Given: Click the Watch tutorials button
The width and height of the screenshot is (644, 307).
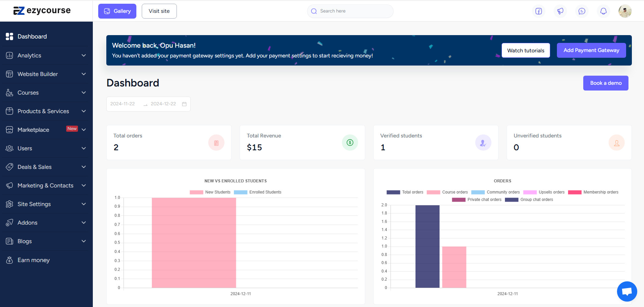Looking at the screenshot, I should [526, 50].
